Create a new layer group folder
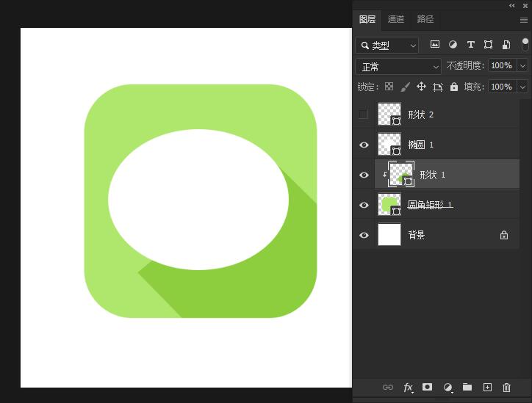This screenshot has width=532, height=403. [x=467, y=387]
